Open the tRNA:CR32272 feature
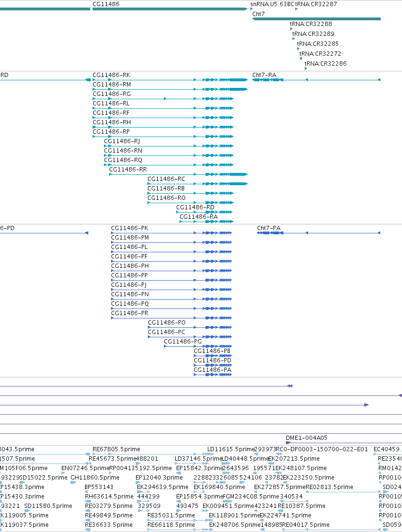 coord(320,53)
